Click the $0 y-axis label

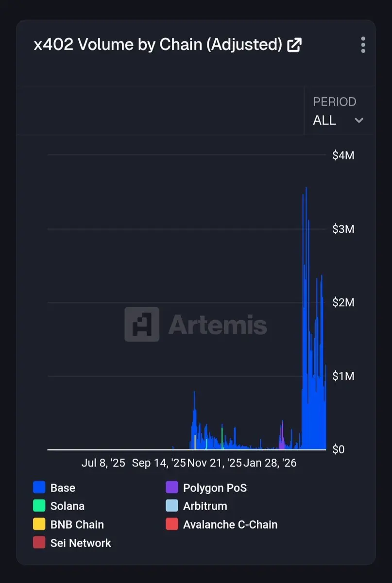click(339, 449)
